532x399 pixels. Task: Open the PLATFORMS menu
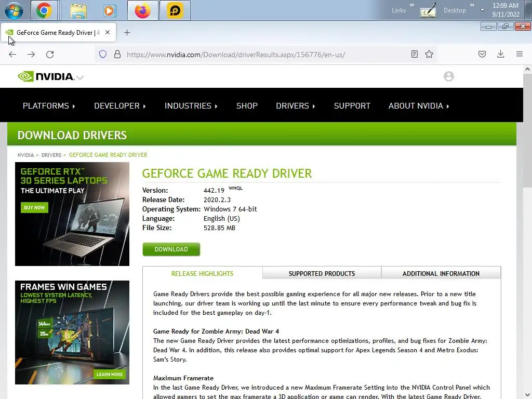click(x=49, y=106)
